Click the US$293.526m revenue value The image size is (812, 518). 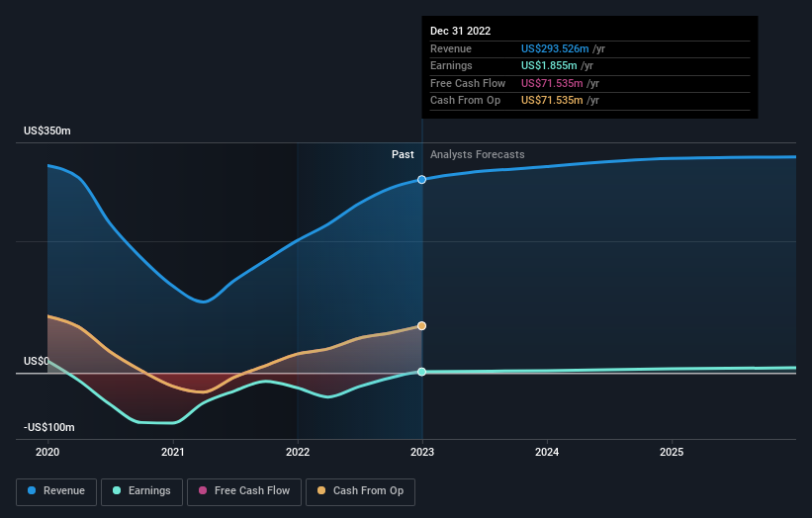click(x=555, y=48)
